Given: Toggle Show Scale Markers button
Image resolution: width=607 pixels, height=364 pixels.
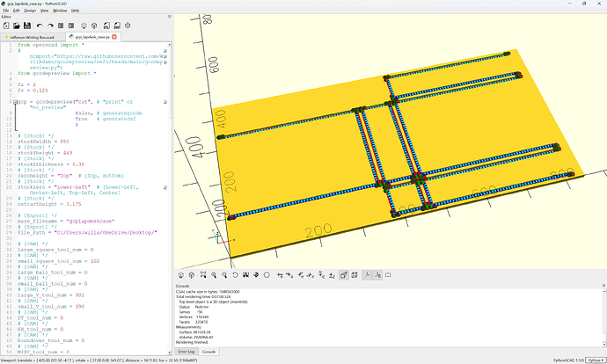Looking at the screenshot, I should pos(377,275).
